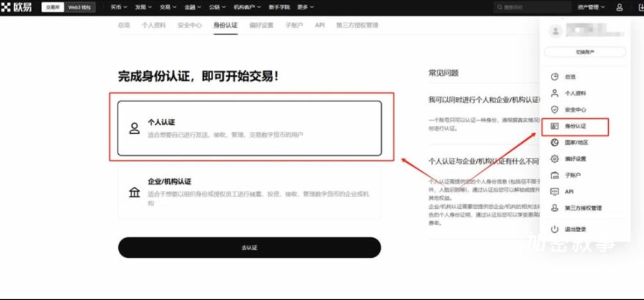Click the Go Verify (去认证) button
This screenshot has height=300, width=644.
tap(249, 247)
